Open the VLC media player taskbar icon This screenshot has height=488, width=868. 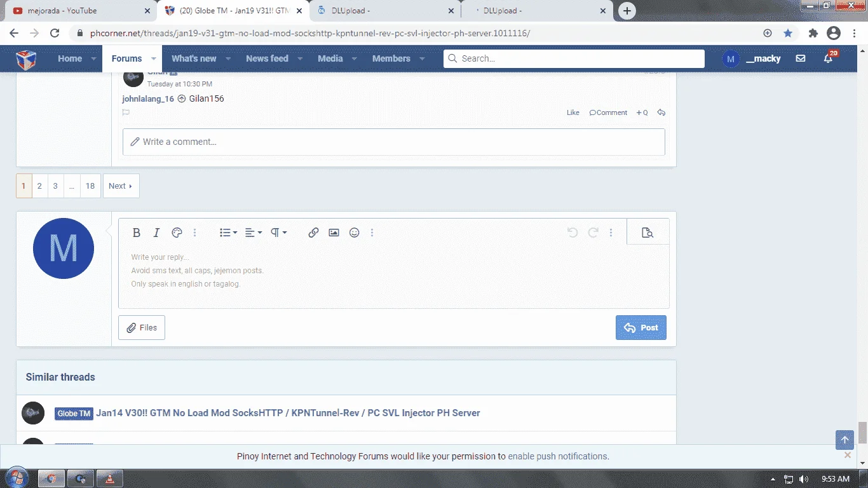[109, 478]
